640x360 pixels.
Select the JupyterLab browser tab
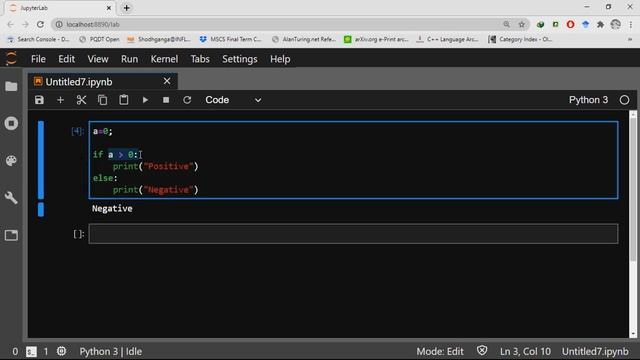(60, 8)
